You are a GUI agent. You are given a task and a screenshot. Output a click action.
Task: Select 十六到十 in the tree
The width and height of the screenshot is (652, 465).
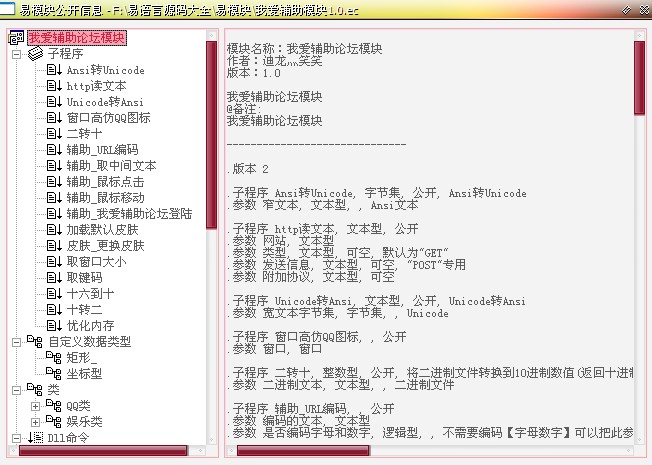coord(90,294)
